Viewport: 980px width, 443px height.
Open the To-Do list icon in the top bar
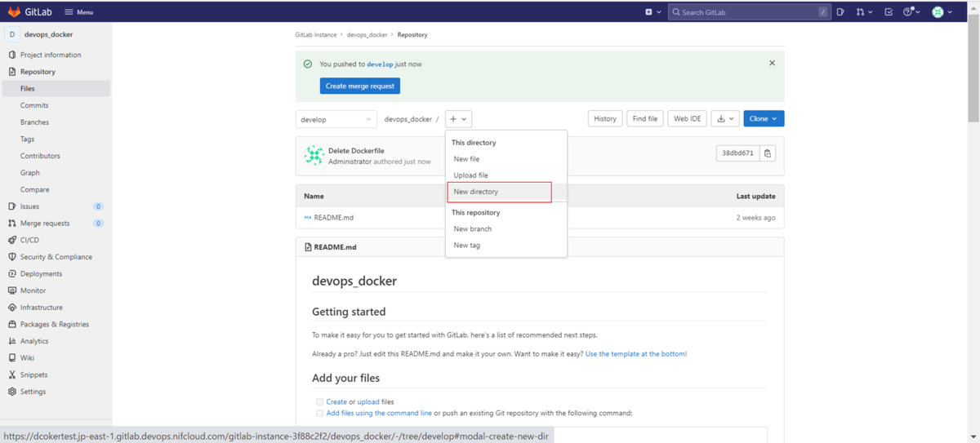point(889,12)
